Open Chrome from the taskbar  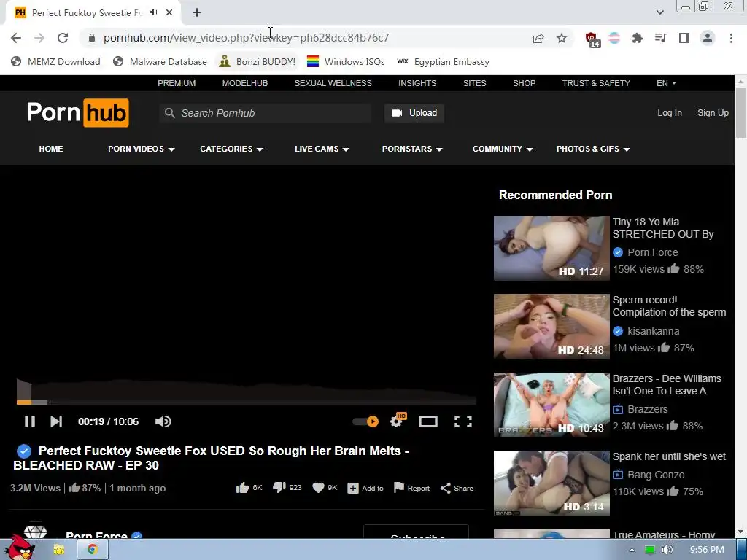pos(93,550)
